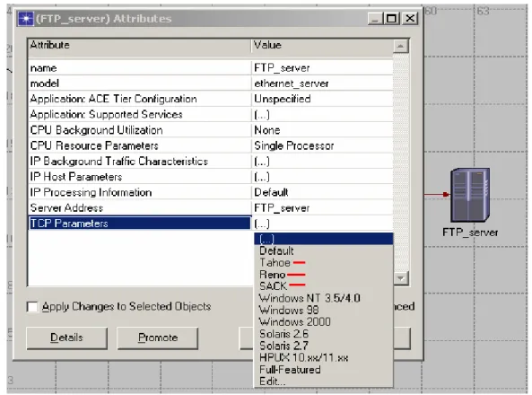This screenshot has height=395, width=532.
Task: Click CPU Resource Parameters value Single Processor
Action: (322, 145)
